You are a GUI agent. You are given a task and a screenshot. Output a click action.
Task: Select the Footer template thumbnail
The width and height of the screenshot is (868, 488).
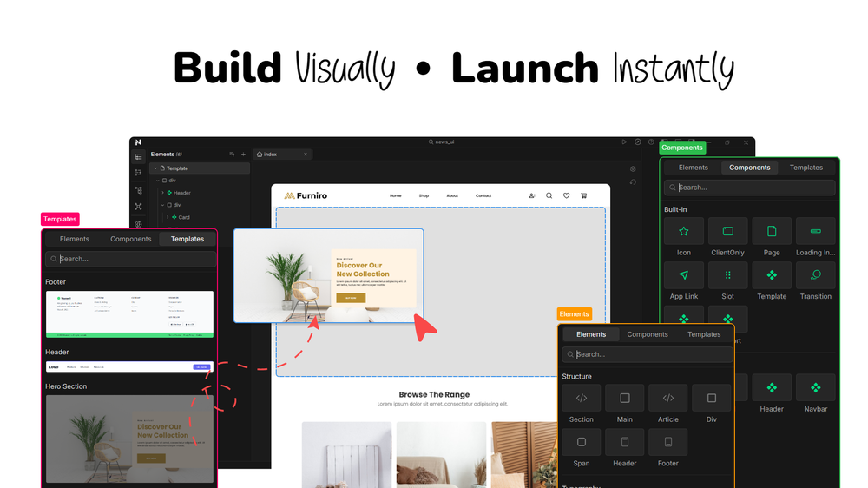129,314
